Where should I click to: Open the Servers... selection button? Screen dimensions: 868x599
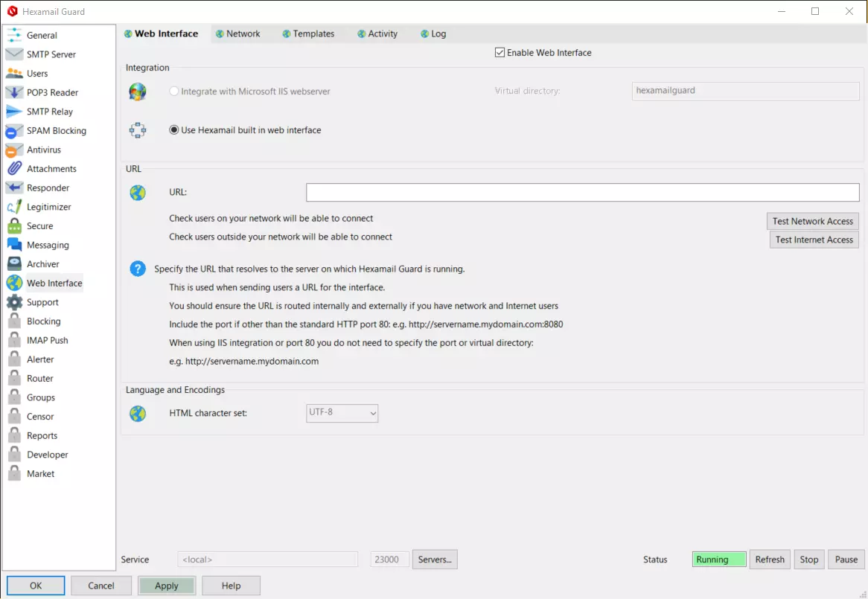tap(435, 560)
